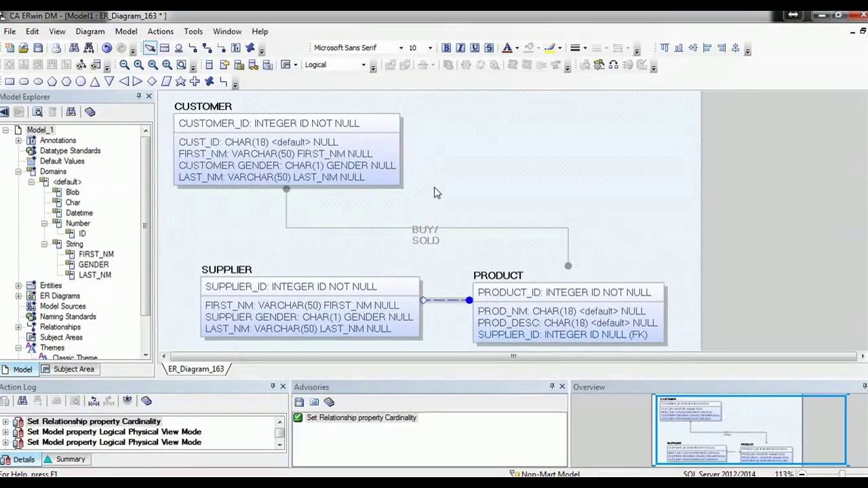The width and height of the screenshot is (868, 488).
Task: Open the Logical view mode dropdown
Action: point(363,65)
